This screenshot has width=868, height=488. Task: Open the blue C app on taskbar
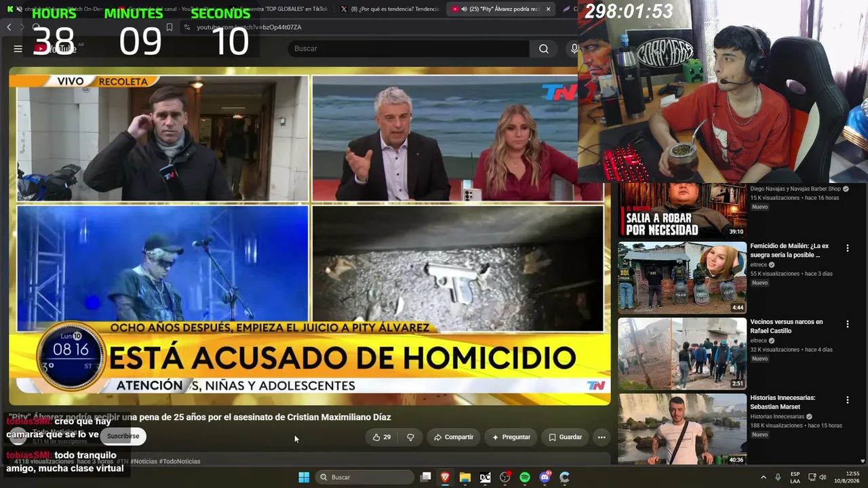point(564,477)
